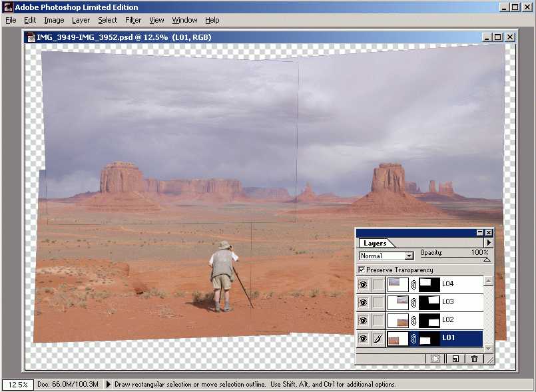This screenshot has height=392, width=536.
Task: Hide the L01 layer via its eye icon
Action: pyautogui.click(x=363, y=339)
